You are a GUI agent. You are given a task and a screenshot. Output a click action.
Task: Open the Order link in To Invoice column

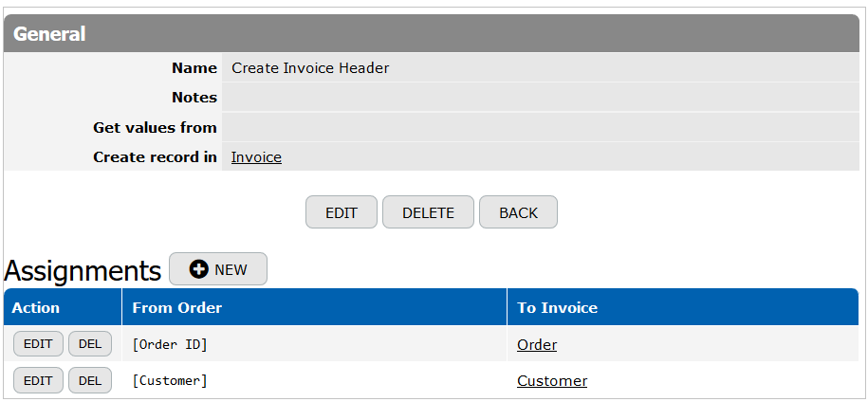(x=537, y=345)
